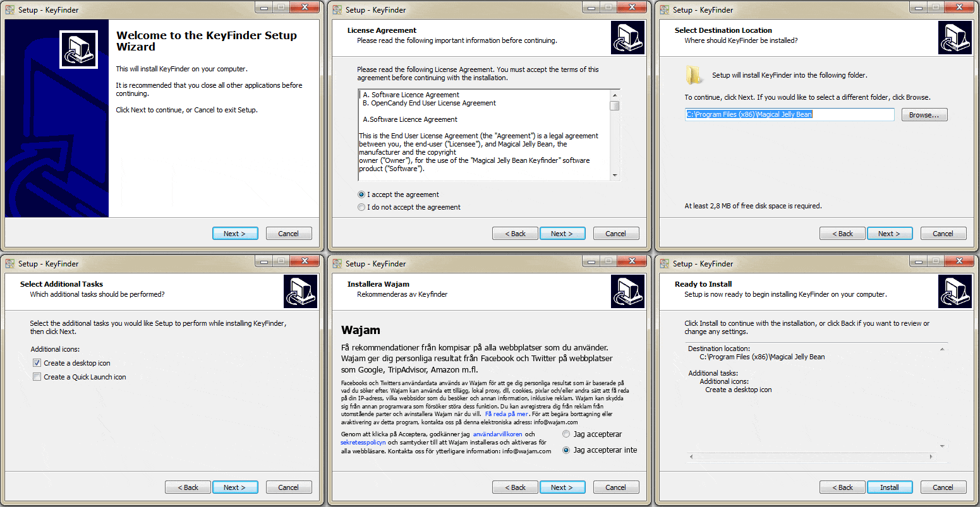Go Back in Installera Wajam window
Viewport: 980px width, 507px height.
click(515, 487)
